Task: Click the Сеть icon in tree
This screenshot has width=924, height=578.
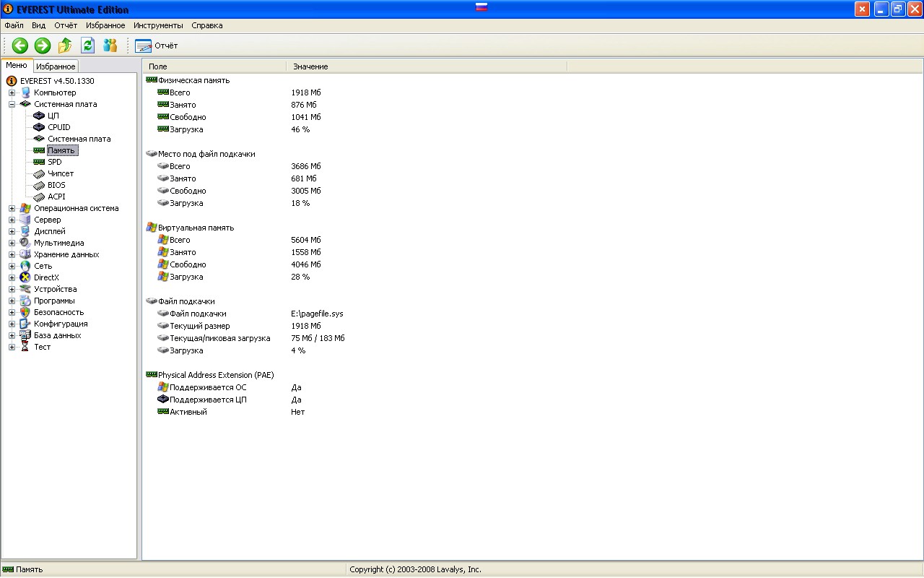Action: click(25, 266)
